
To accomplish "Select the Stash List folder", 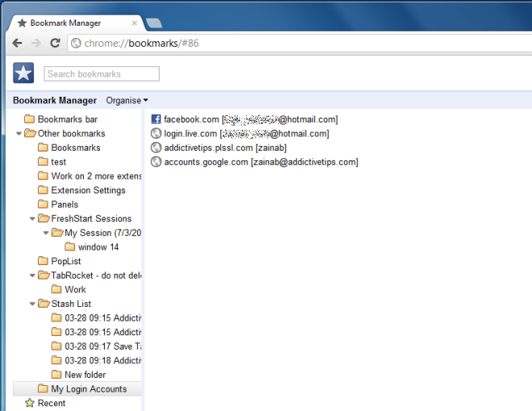I will pyautogui.click(x=71, y=304).
